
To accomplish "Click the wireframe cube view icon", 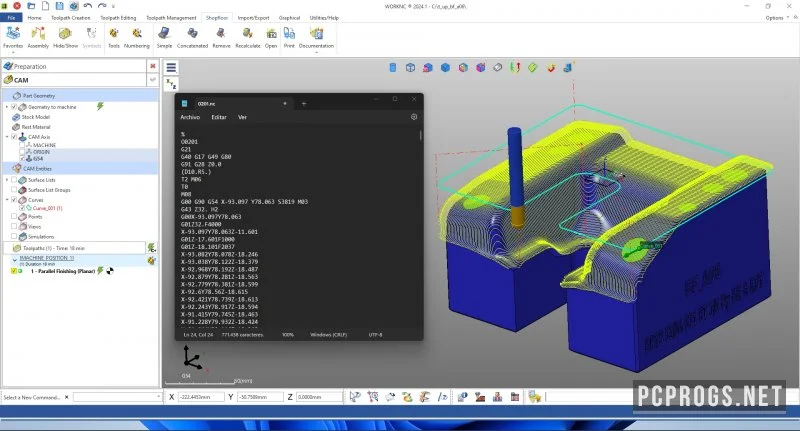I will 410,67.
